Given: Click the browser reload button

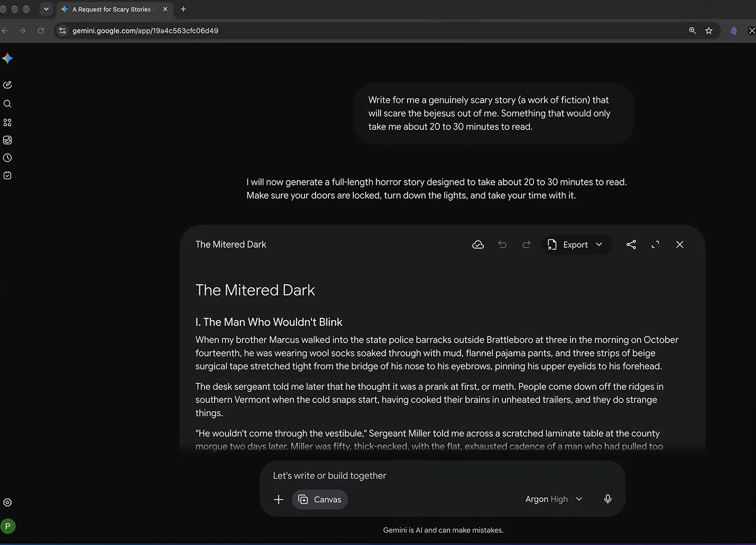Looking at the screenshot, I should (41, 31).
